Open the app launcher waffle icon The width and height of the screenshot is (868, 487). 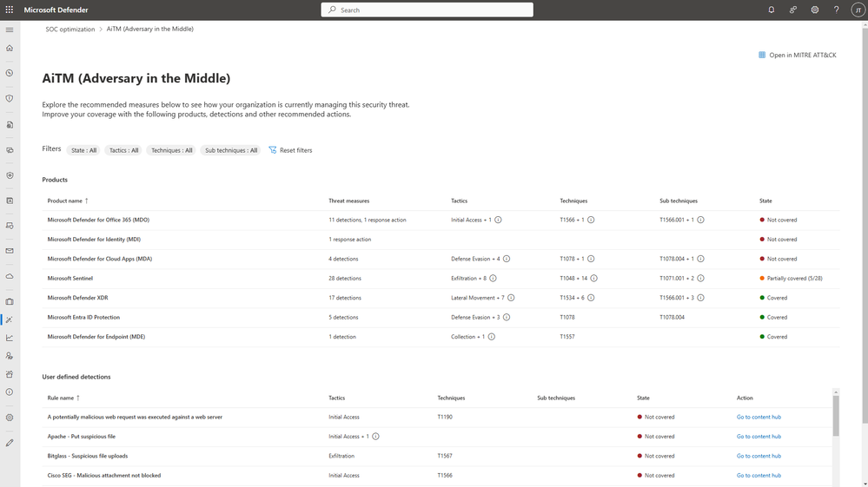coord(10,10)
